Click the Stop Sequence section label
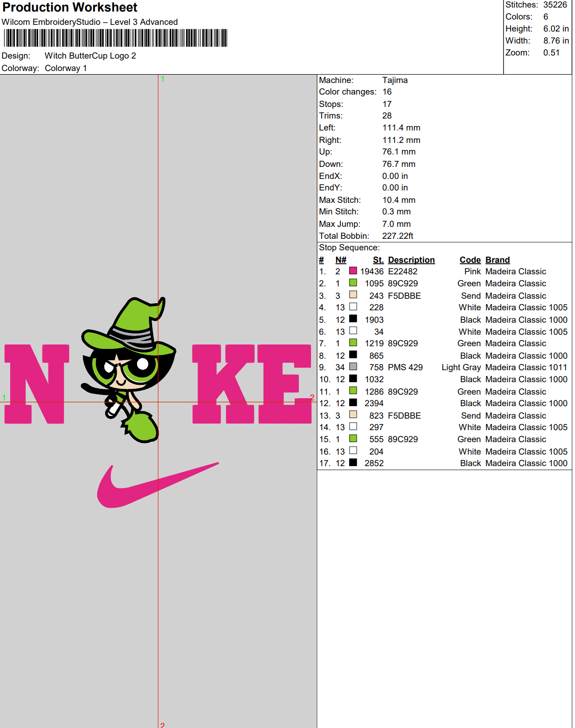Viewport: 575px width, 728px height. click(349, 248)
